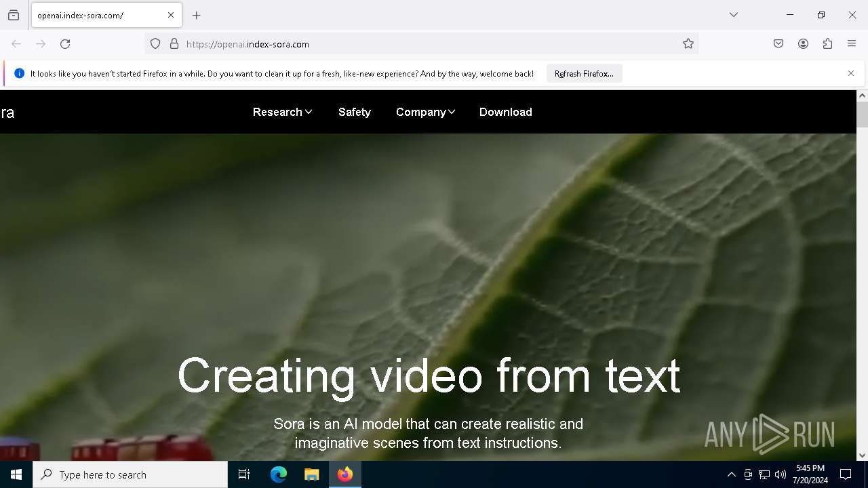The image size is (868, 488).
Task: Minimize the Firefox window
Action: coord(790,15)
